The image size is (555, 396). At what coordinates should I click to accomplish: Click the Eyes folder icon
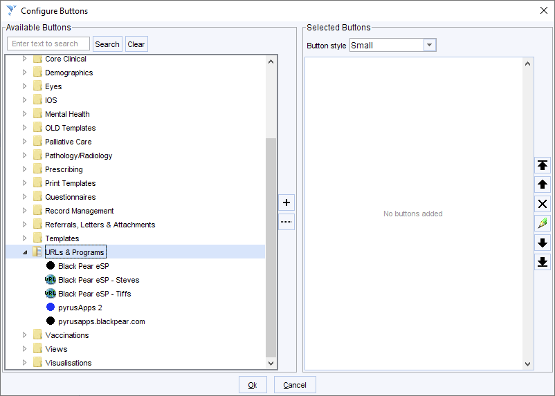pos(38,86)
